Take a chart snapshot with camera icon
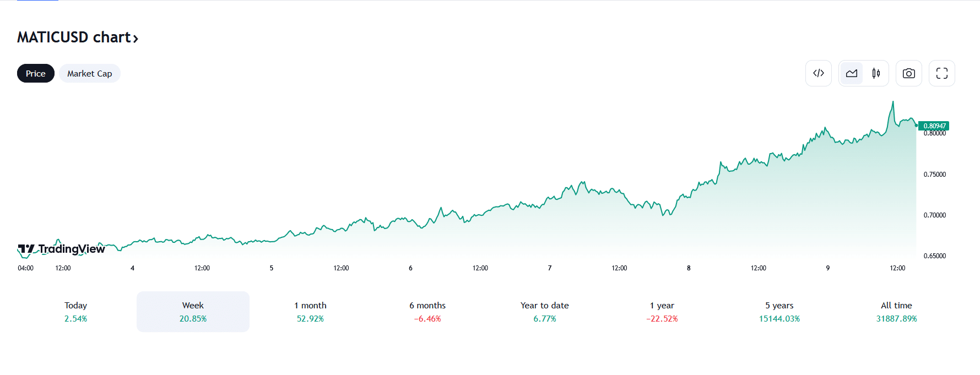The height and width of the screenshot is (375, 980). 908,73
